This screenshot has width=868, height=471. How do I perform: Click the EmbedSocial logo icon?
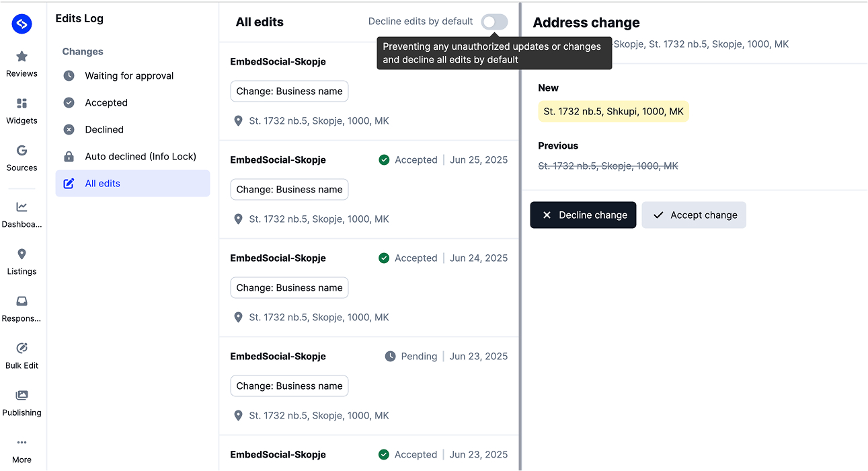click(22, 24)
